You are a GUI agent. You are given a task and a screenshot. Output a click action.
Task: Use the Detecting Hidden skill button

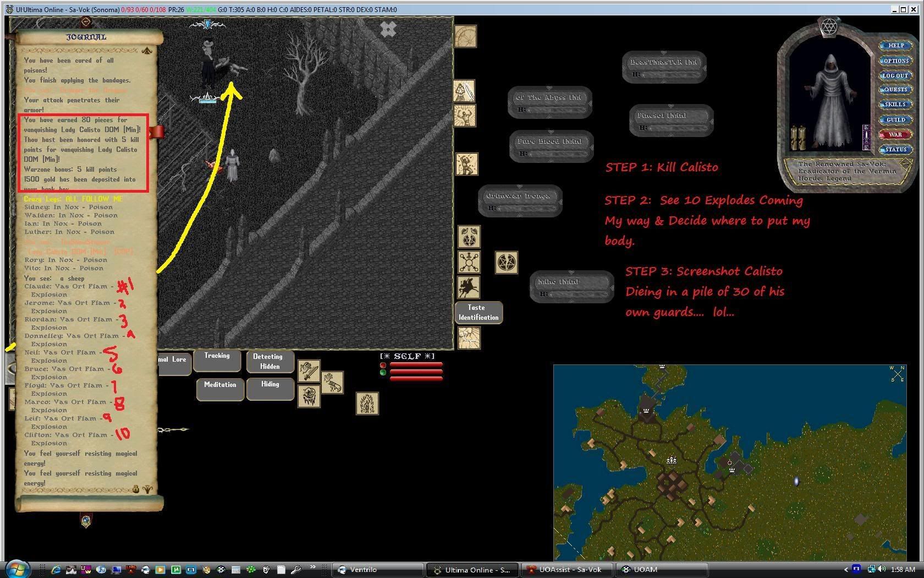click(x=269, y=362)
